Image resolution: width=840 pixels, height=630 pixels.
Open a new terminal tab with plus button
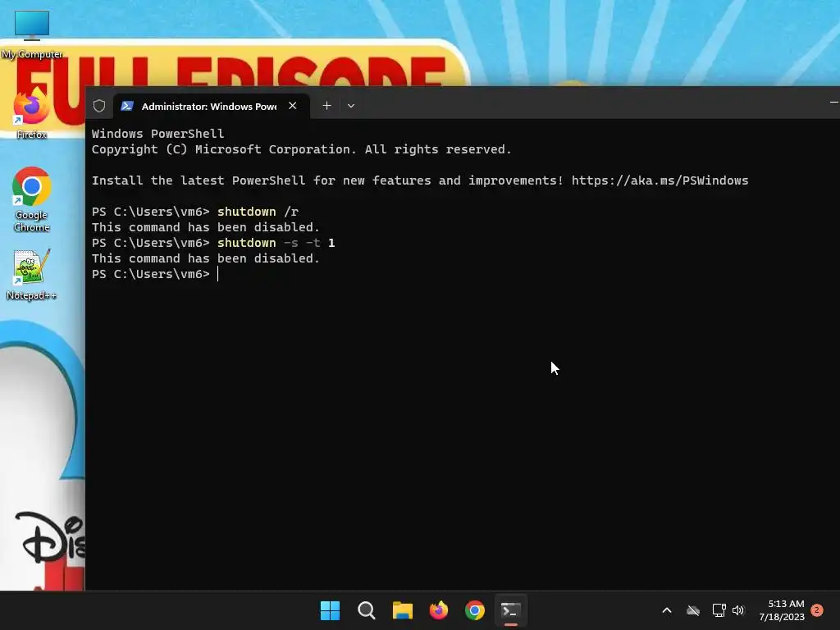(326, 106)
